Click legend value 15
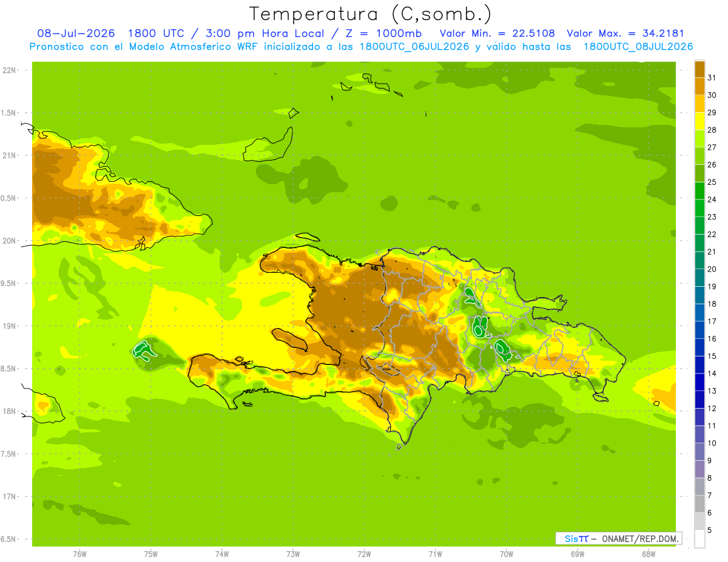728x562 pixels. pyautogui.click(x=712, y=356)
